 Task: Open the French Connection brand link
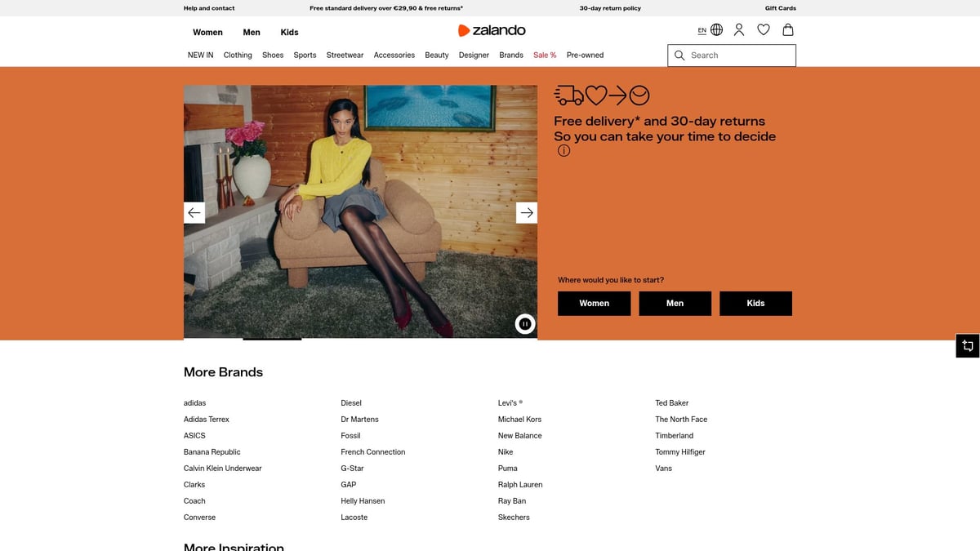[x=373, y=452]
